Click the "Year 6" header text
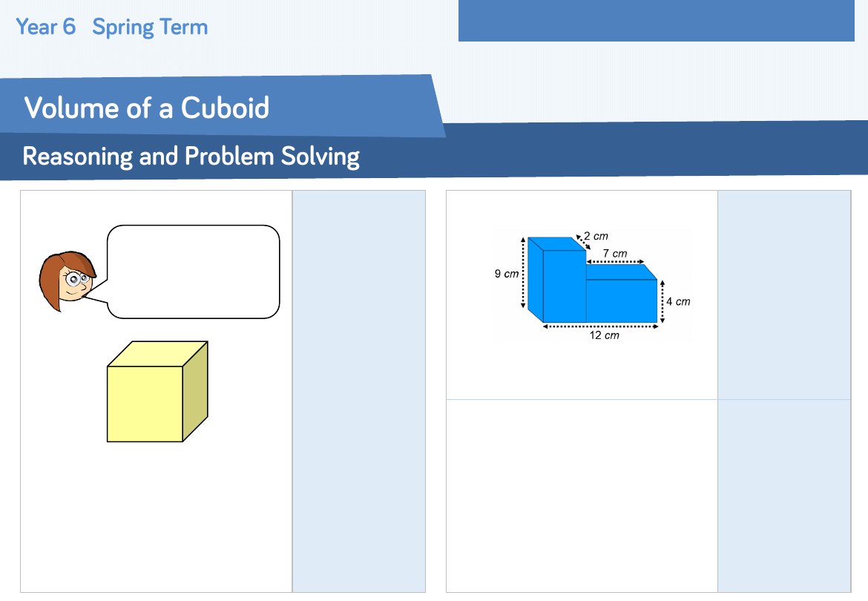Viewport: 868px width, 601px height. coord(46,27)
